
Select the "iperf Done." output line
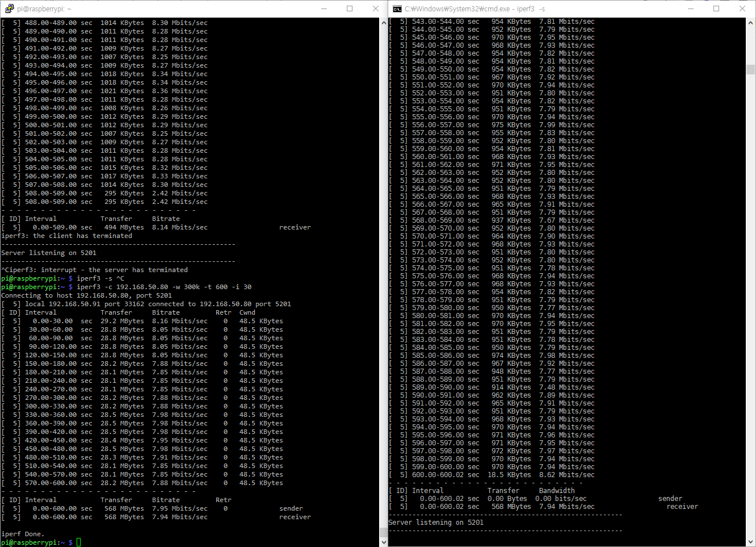[x=23, y=534]
